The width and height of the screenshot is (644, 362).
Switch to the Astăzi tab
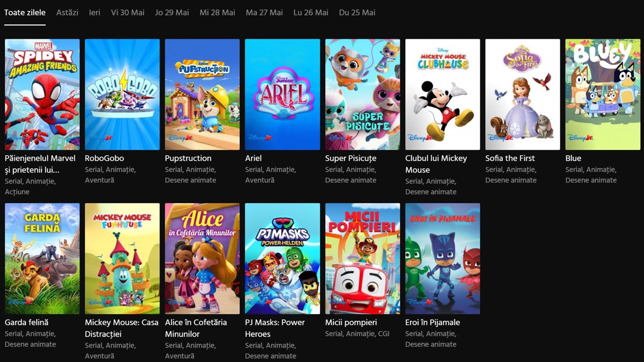point(67,12)
